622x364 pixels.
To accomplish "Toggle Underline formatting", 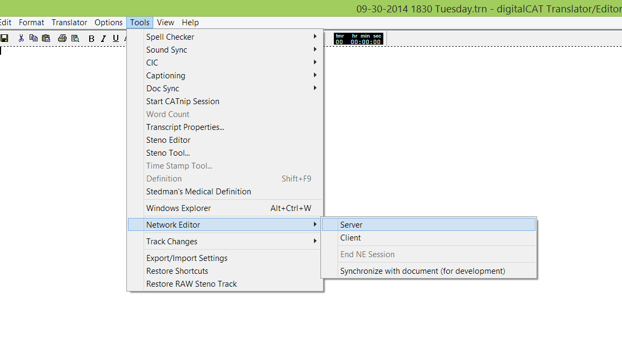I will click(x=115, y=38).
